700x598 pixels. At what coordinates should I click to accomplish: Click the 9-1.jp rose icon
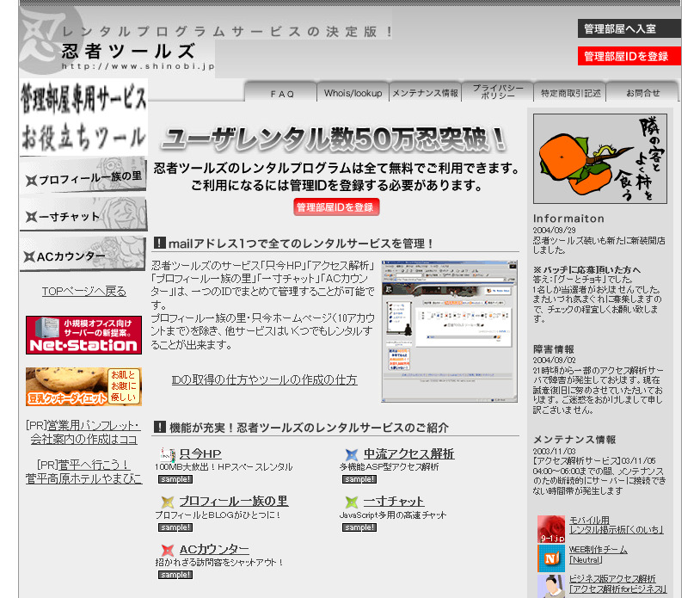[x=551, y=529]
